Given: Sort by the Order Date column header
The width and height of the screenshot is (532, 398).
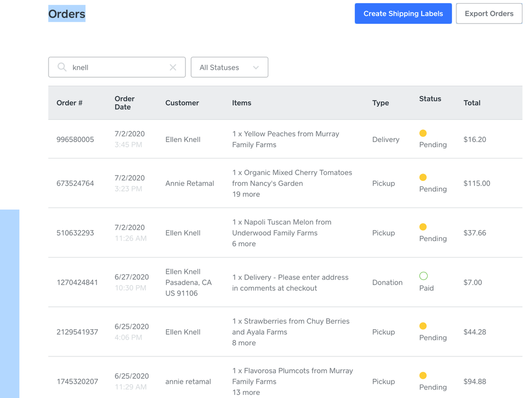Looking at the screenshot, I should 125,103.
